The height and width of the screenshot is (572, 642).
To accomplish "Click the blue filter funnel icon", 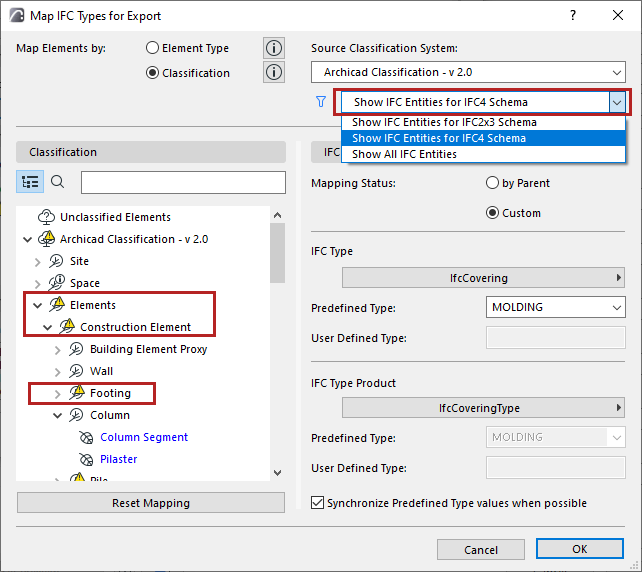I will [x=321, y=102].
